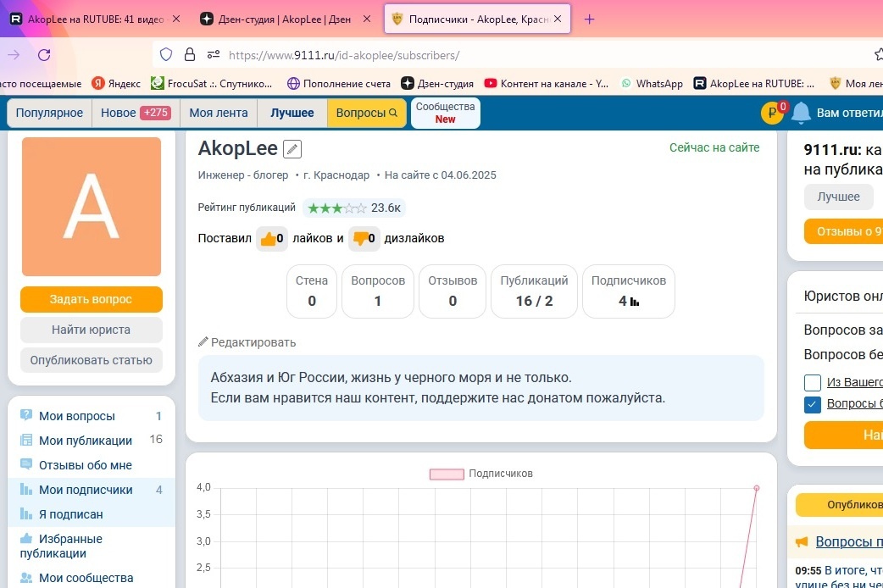
Task: Click the Вопросов 1 stat card
Action: (378, 291)
